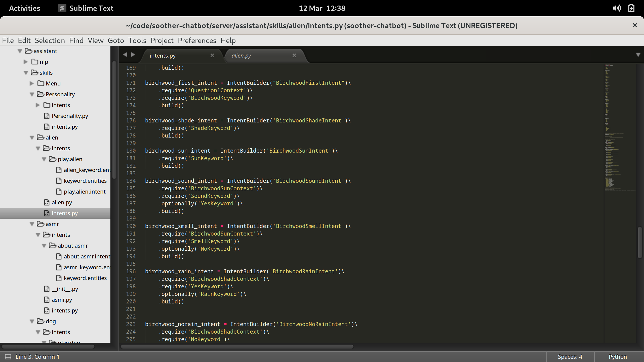Switch to the alien.py tab
644x362 pixels.
pos(241,56)
